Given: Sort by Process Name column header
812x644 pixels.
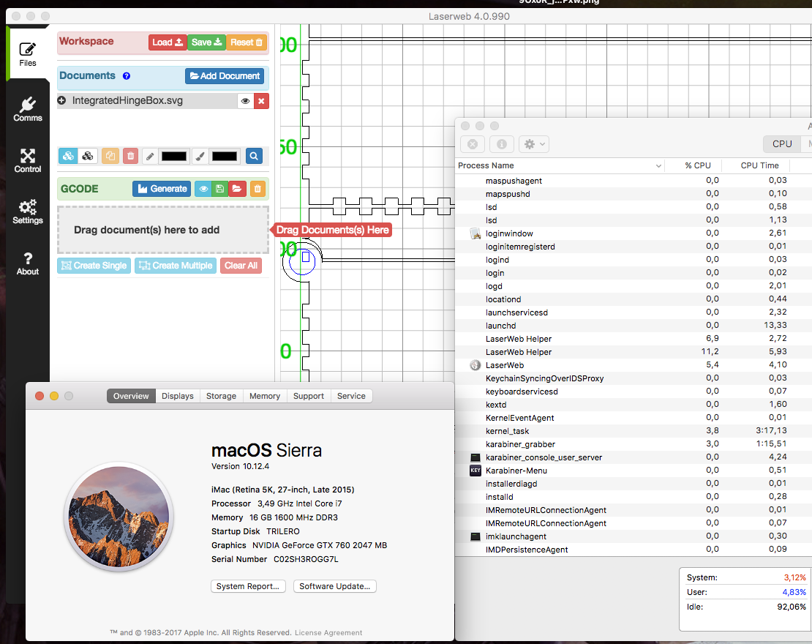Looking at the screenshot, I should pos(560,165).
